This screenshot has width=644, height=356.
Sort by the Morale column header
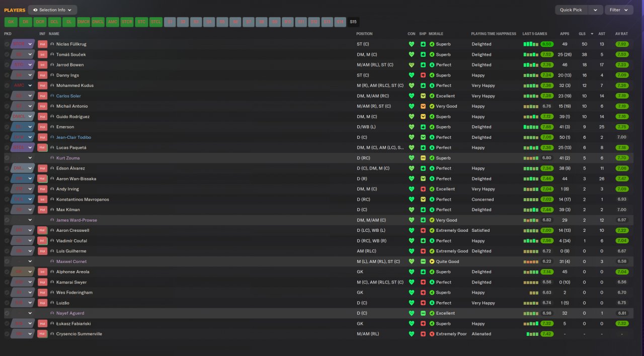[436, 34]
